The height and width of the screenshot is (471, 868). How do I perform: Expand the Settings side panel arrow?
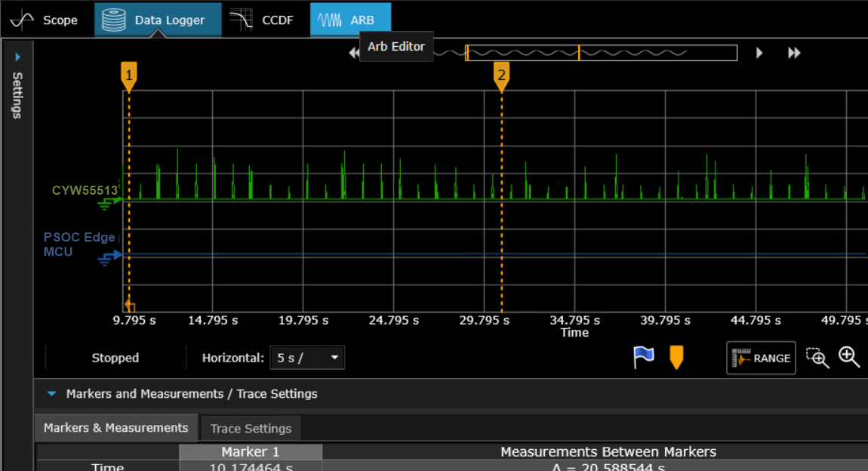pos(18,57)
